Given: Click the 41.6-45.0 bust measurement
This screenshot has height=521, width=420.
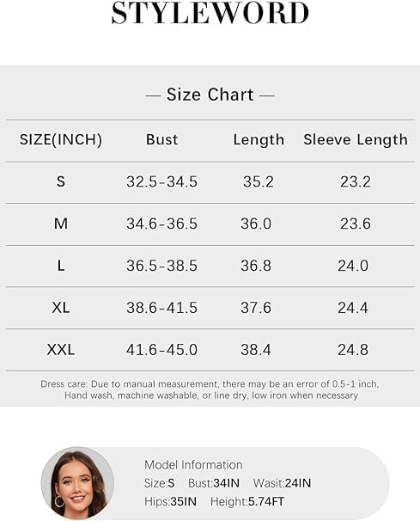Looking at the screenshot, I should point(162,350).
